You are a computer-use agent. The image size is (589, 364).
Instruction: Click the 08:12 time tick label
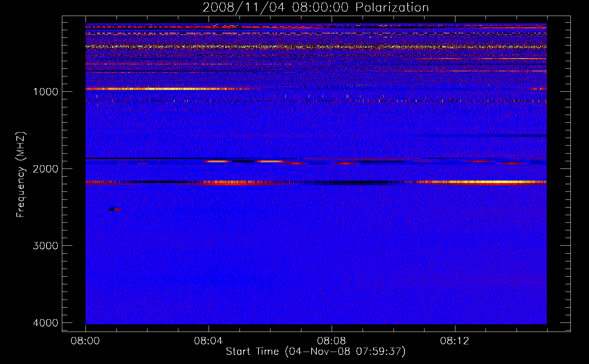point(454,341)
